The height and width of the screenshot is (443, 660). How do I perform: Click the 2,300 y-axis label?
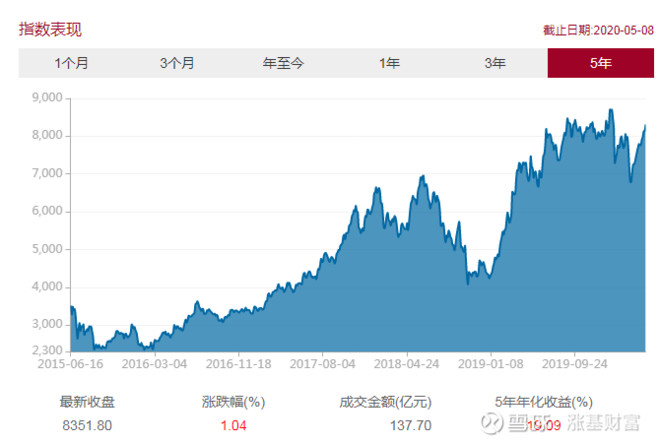click(x=47, y=350)
